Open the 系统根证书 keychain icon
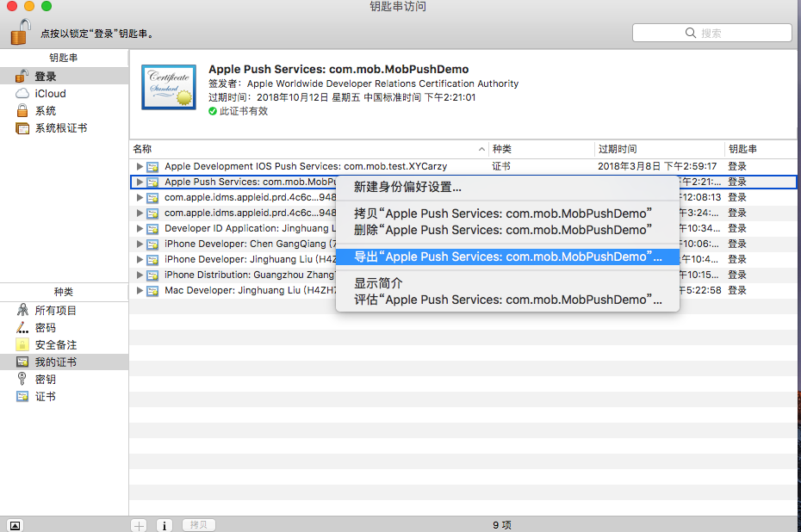 [x=22, y=128]
